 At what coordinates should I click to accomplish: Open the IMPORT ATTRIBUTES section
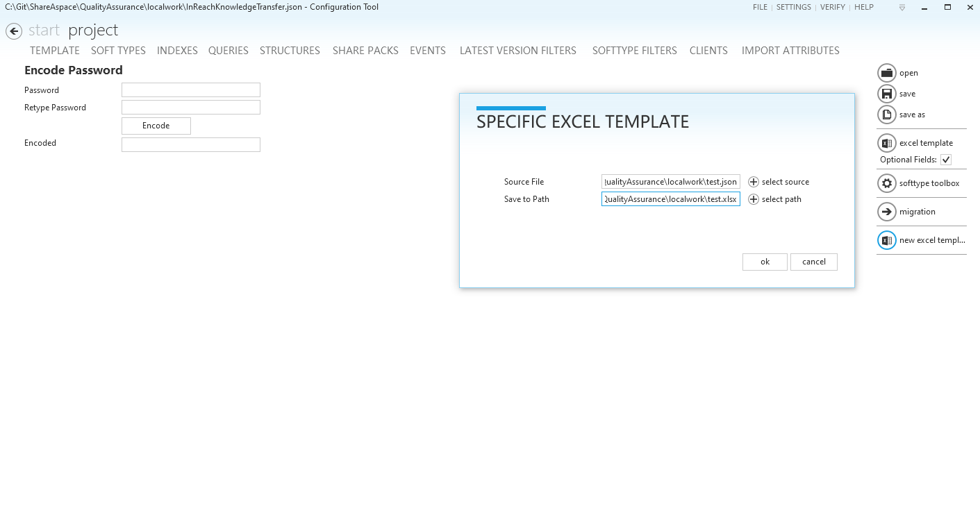[x=790, y=50]
